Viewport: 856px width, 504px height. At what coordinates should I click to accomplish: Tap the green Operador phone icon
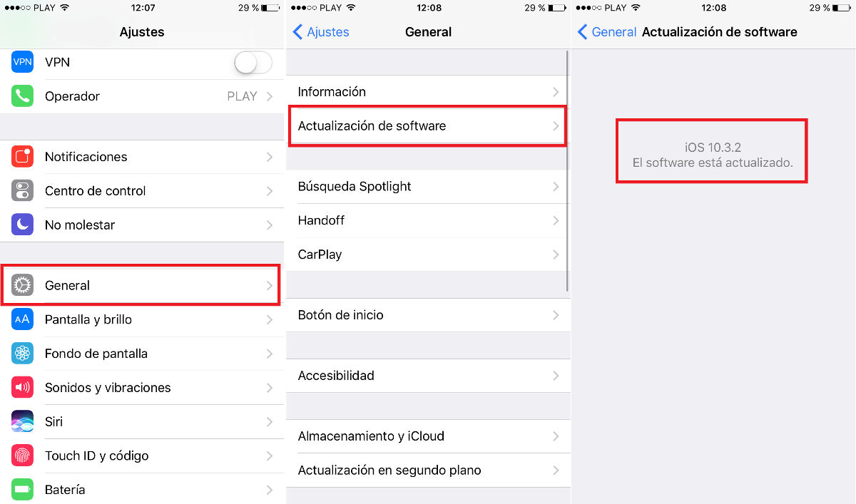23,96
